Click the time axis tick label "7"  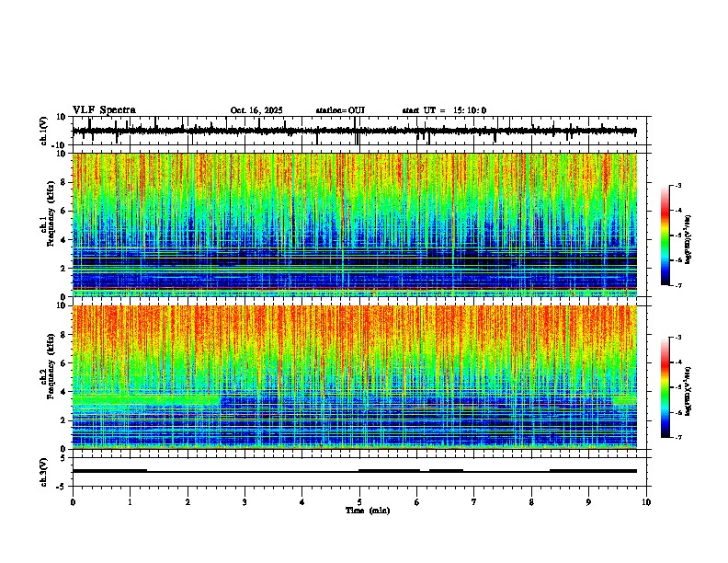pos(474,502)
